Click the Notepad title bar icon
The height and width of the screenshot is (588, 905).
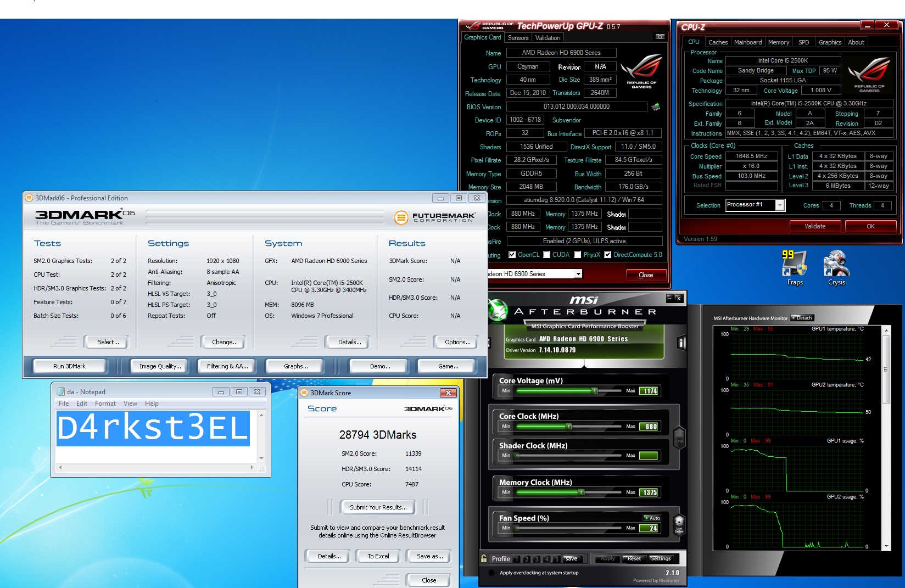pos(61,391)
